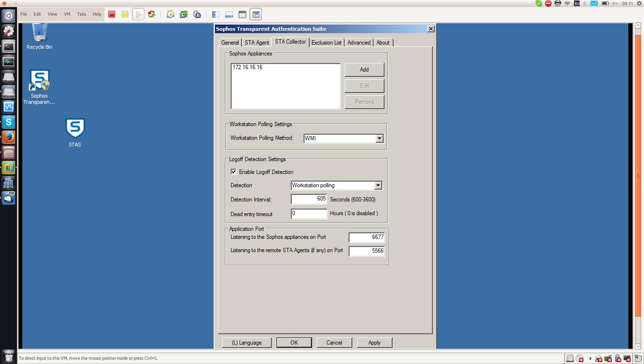Select the Sophos Transparent shortcut desktop icon
Image resolution: width=644 pixels, height=364 pixels.
(39, 87)
